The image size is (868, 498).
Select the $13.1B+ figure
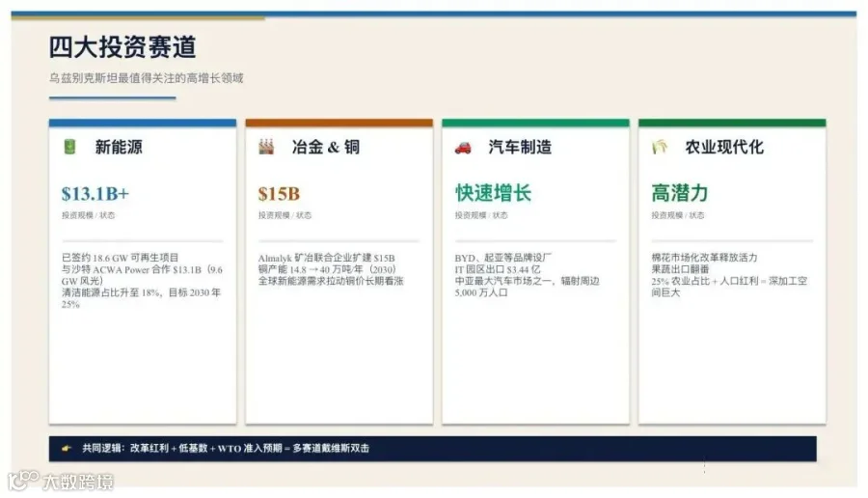(95, 194)
